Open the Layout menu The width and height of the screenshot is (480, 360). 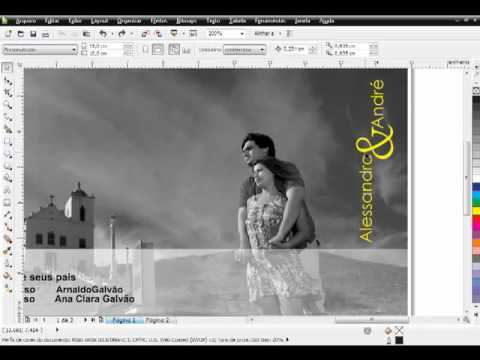(x=99, y=21)
